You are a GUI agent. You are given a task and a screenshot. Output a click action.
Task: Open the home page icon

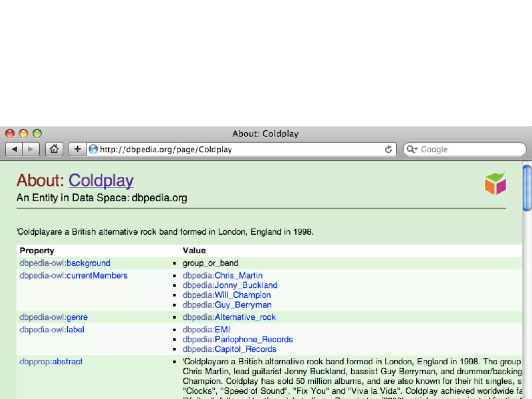pyautogui.click(x=54, y=149)
